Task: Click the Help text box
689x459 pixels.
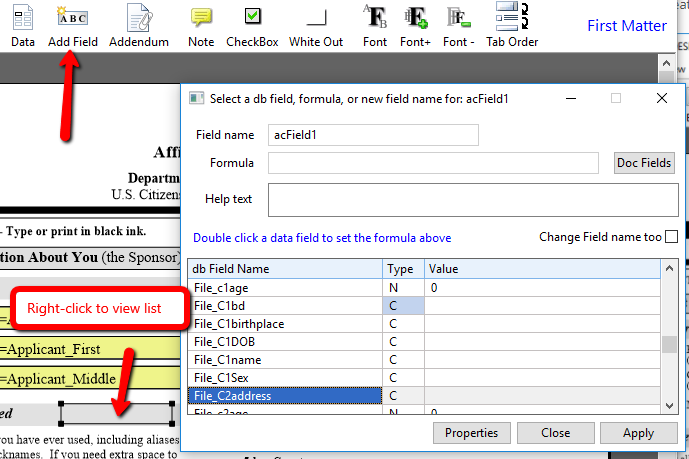Action: tap(473, 200)
